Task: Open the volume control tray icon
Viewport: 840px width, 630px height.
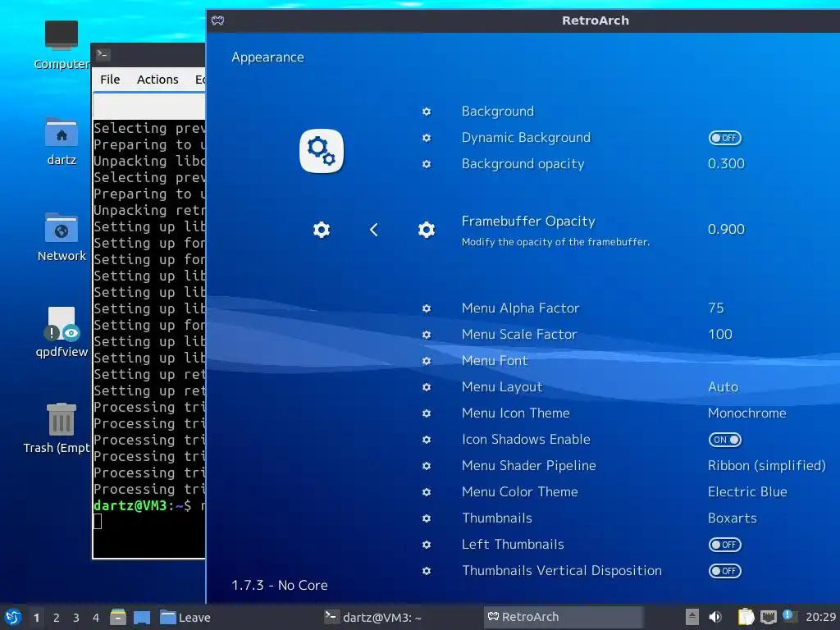Action: [715, 617]
